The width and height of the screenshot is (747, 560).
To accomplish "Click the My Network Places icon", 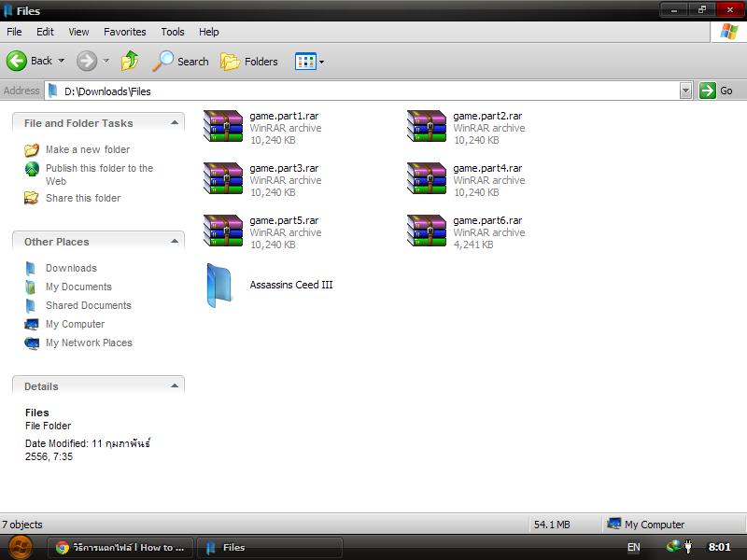I will [32, 343].
